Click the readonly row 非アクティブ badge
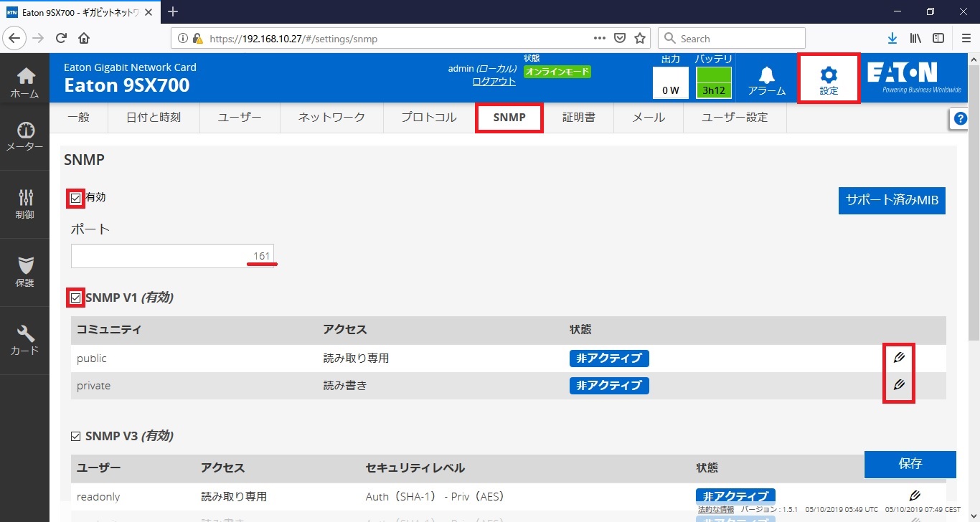The height and width of the screenshot is (522, 980). click(735, 496)
